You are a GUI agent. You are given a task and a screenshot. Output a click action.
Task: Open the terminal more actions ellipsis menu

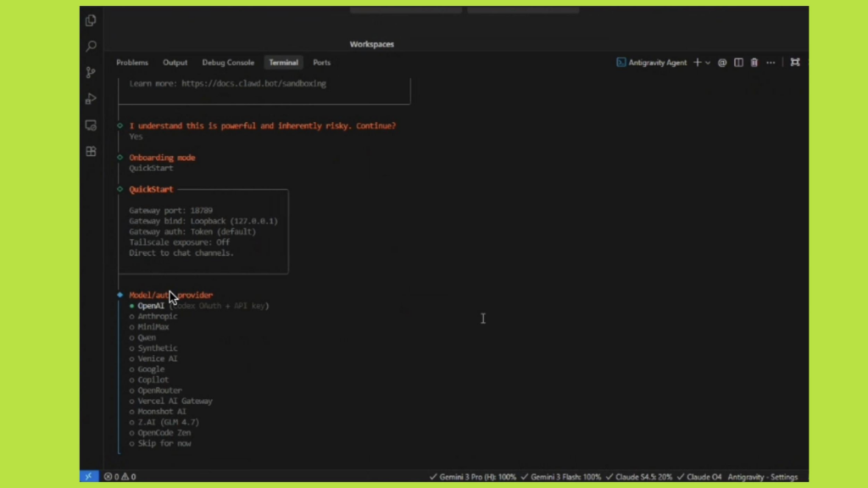coord(770,63)
